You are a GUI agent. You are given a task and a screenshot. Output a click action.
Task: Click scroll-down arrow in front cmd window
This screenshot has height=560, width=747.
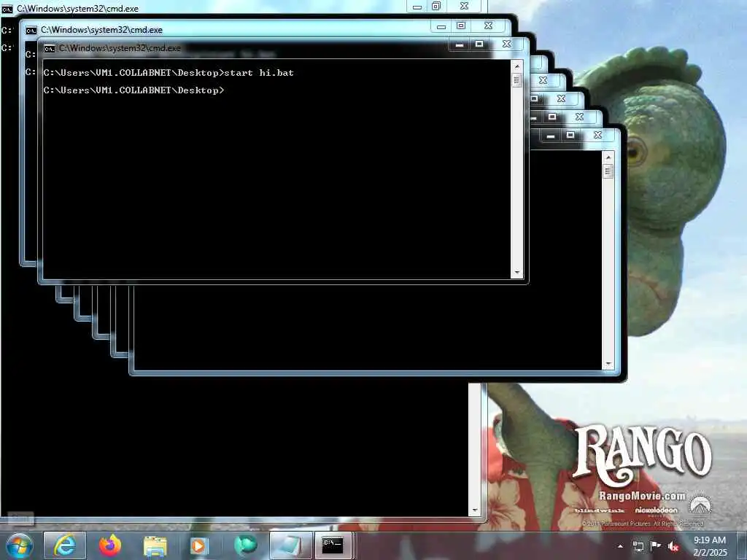[516, 273]
